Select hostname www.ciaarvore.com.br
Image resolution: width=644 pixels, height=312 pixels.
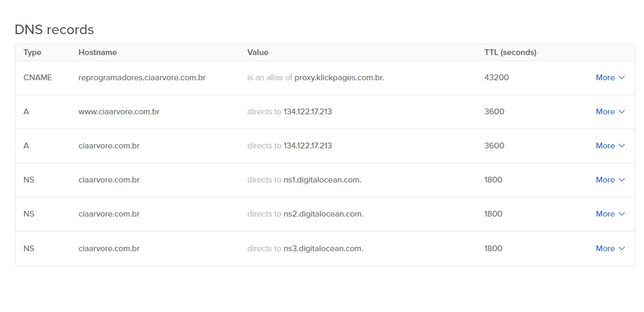(119, 112)
